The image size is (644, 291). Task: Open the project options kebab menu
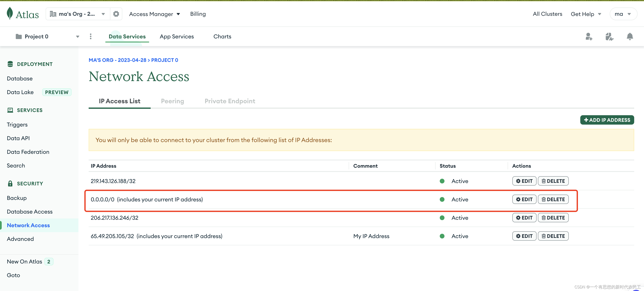[91, 36]
